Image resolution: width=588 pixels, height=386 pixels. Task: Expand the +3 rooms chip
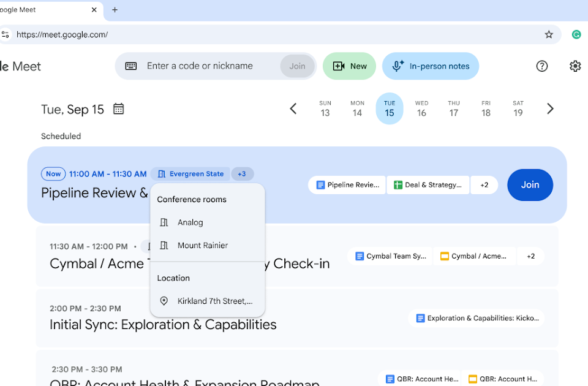tap(243, 174)
